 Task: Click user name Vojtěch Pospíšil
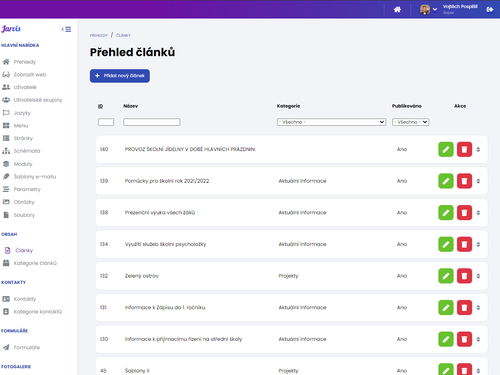click(460, 7)
